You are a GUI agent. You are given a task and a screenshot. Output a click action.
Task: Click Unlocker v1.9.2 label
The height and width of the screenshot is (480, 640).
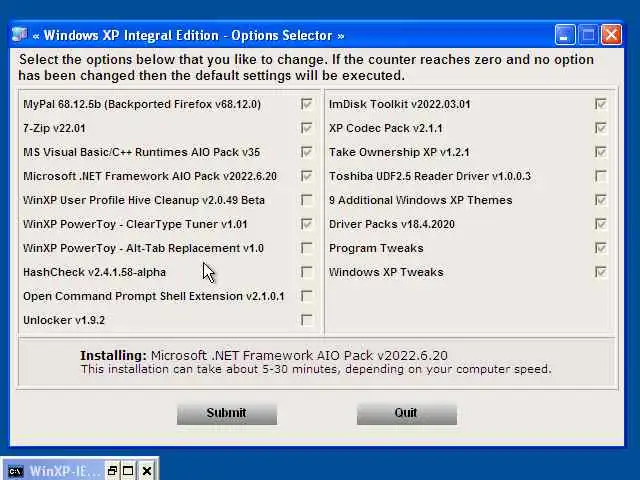point(64,320)
